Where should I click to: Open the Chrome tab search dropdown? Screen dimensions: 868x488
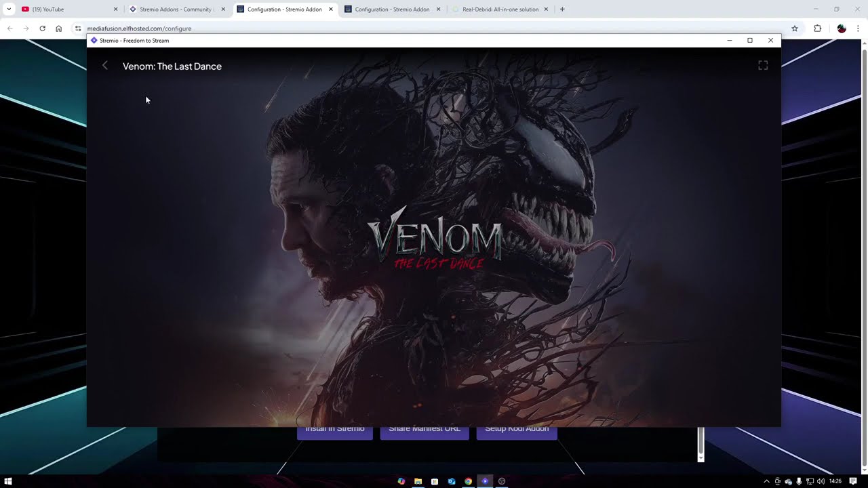coord(9,9)
